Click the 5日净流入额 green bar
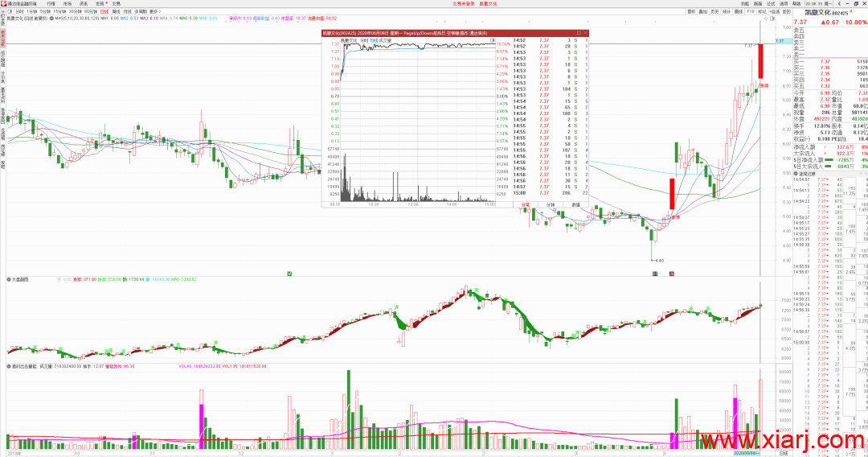 click(x=829, y=160)
